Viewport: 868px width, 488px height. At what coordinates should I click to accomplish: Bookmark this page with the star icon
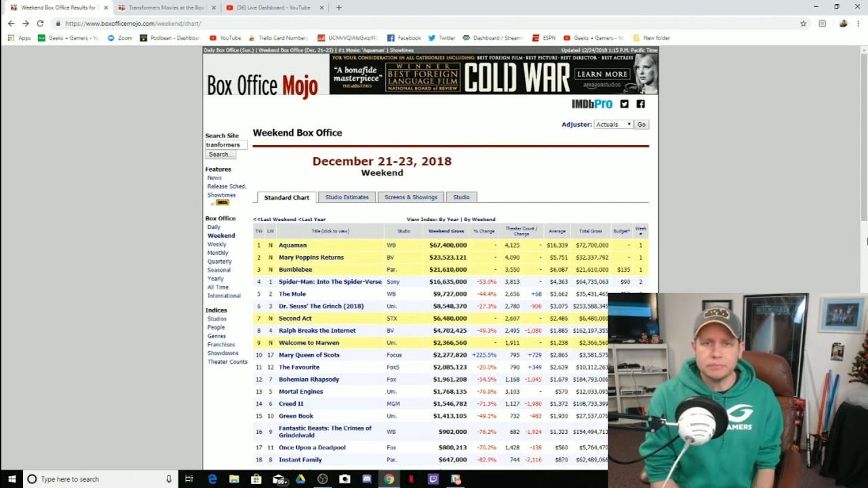[804, 23]
